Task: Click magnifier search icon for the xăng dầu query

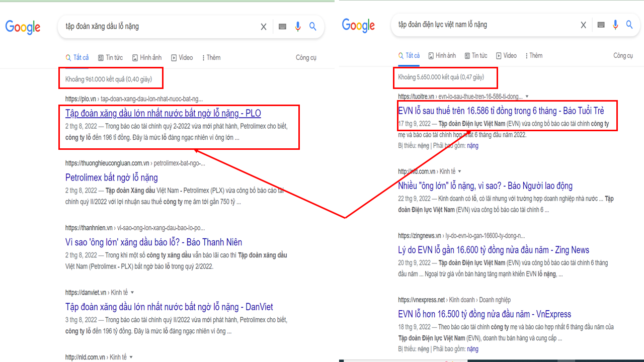Action: coord(313,27)
